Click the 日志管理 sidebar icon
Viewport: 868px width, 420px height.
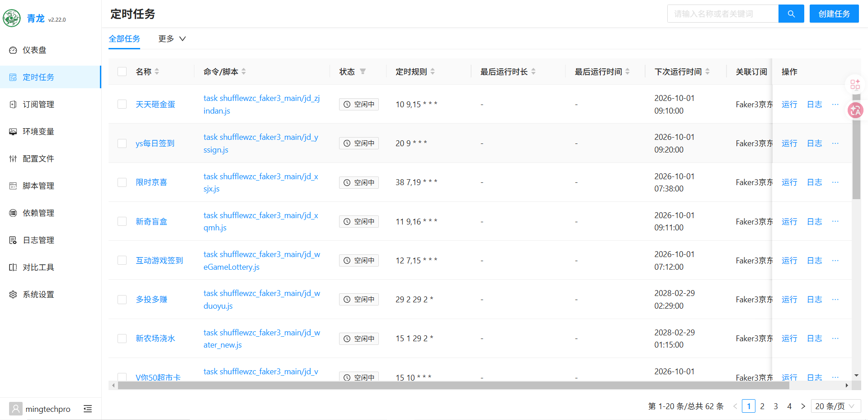13,240
